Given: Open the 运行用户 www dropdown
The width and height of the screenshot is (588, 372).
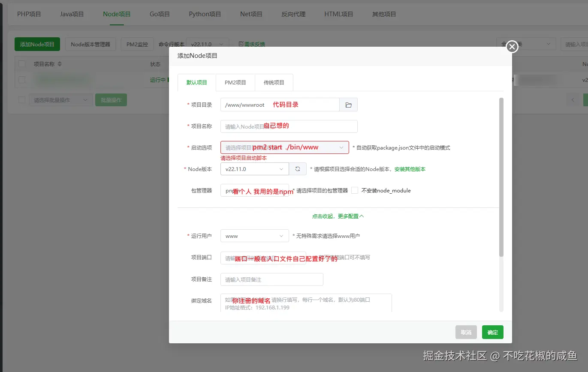Looking at the screenshot, I should point(255,236).
